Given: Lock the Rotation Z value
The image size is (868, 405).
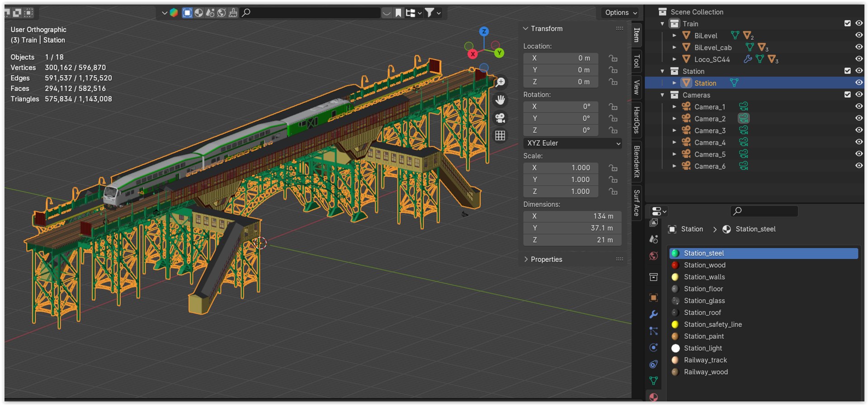Looking at the screenshot, I should click(x=613, y=130).
